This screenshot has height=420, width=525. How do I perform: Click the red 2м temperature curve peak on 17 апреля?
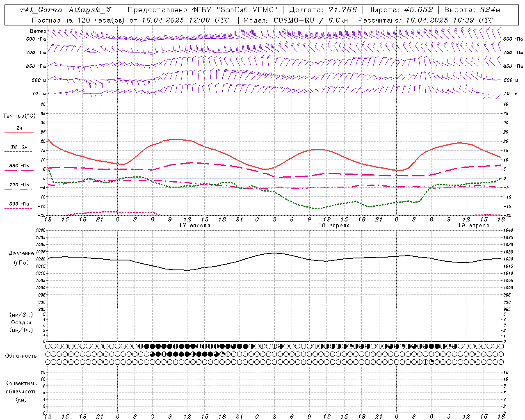(x=176, y=139)
